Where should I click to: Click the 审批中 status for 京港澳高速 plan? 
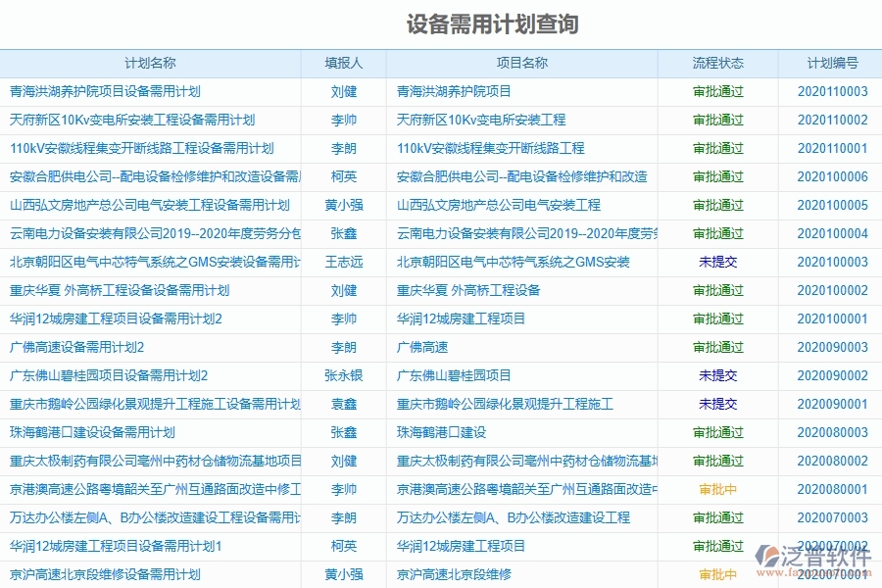click(x=714, y=488)
